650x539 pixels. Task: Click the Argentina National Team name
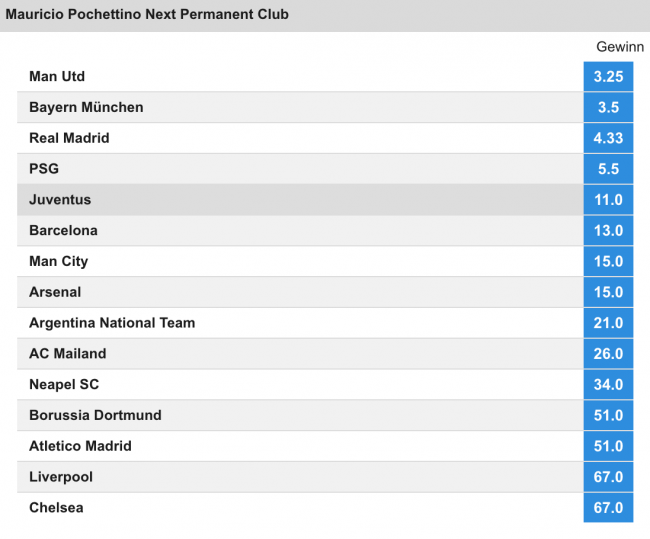click(112, 323)
